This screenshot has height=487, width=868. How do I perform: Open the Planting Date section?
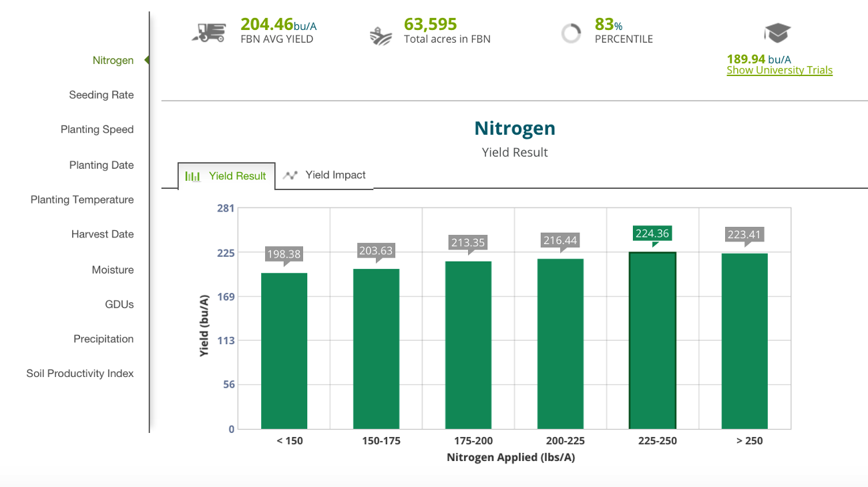click(x=101, y=165)
